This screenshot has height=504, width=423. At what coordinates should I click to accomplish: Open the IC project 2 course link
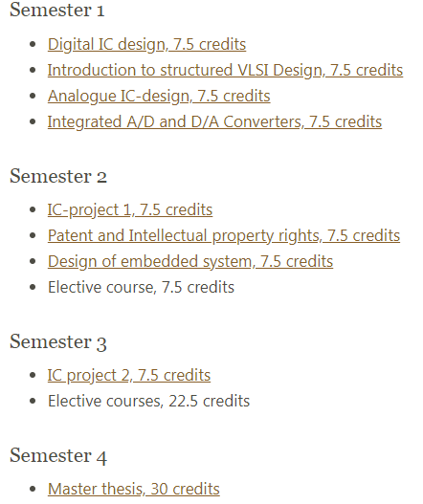click(129, 376)
